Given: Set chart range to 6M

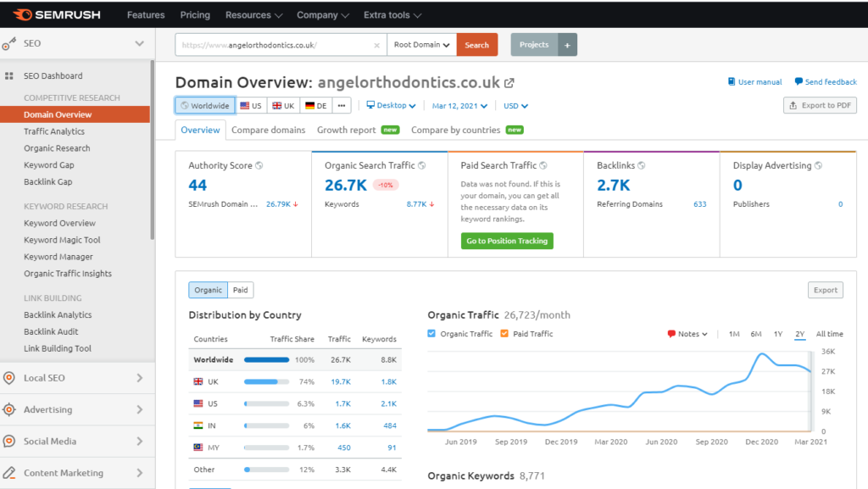Looking at the screenshot, I should pyautogui.click(x=756, y=334).
